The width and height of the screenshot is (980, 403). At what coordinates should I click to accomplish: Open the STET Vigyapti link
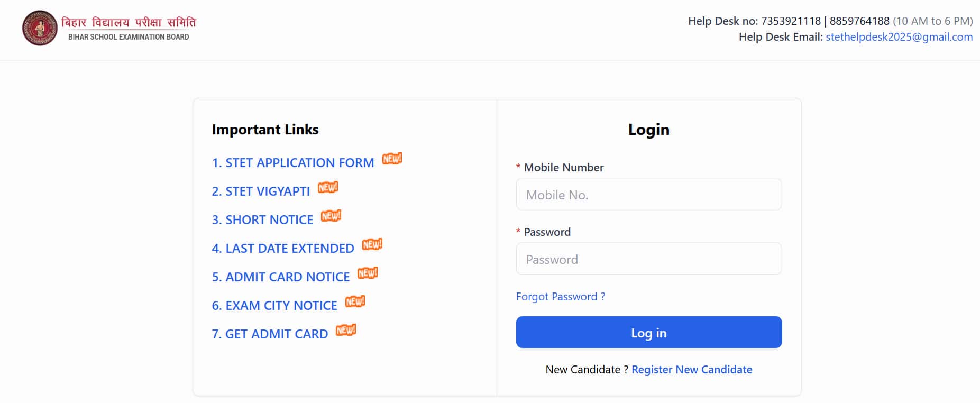261,191
